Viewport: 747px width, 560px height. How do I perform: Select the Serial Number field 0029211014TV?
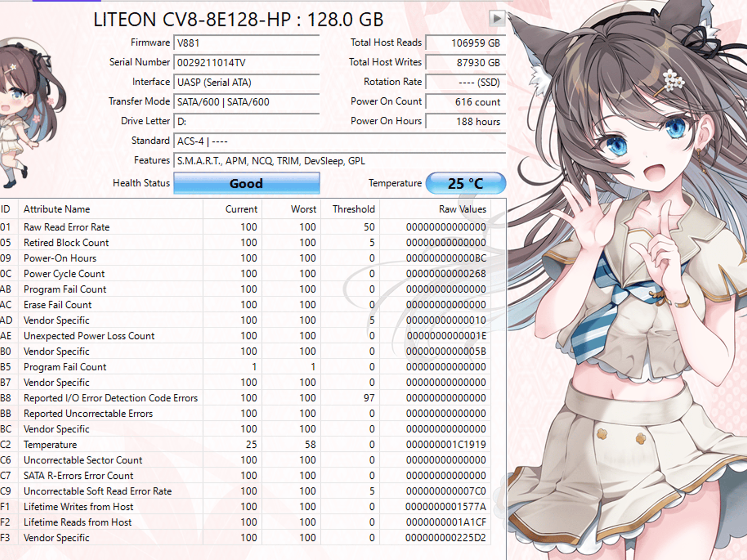click(247, 63)
